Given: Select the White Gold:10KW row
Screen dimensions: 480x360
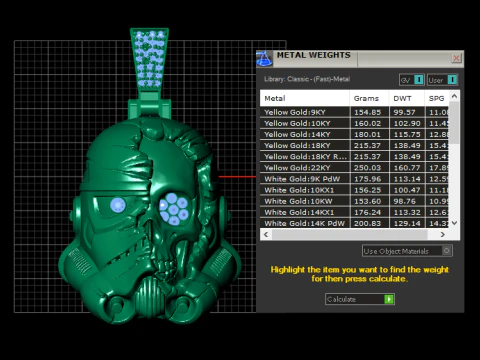Looking at the screenshot, I should point(354,201).
